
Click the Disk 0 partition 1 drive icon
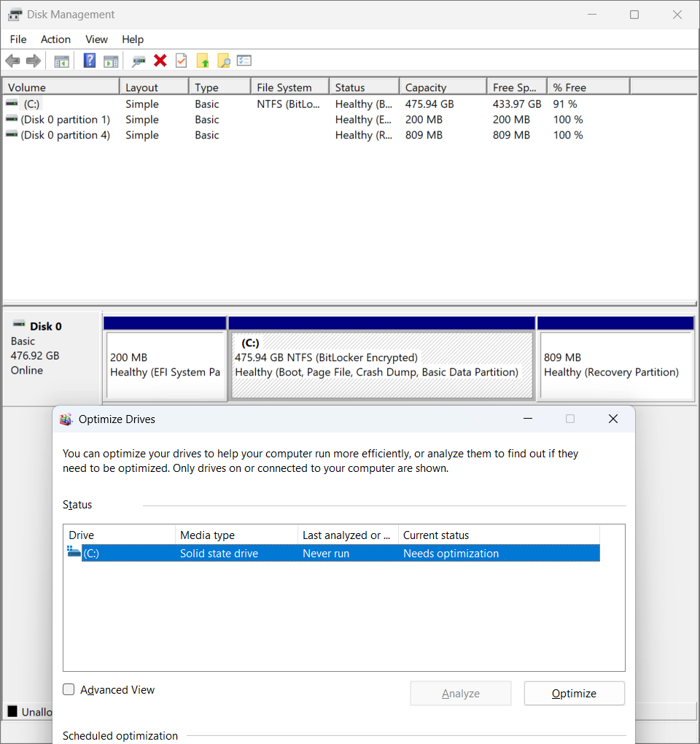click(x=12, y=119)
